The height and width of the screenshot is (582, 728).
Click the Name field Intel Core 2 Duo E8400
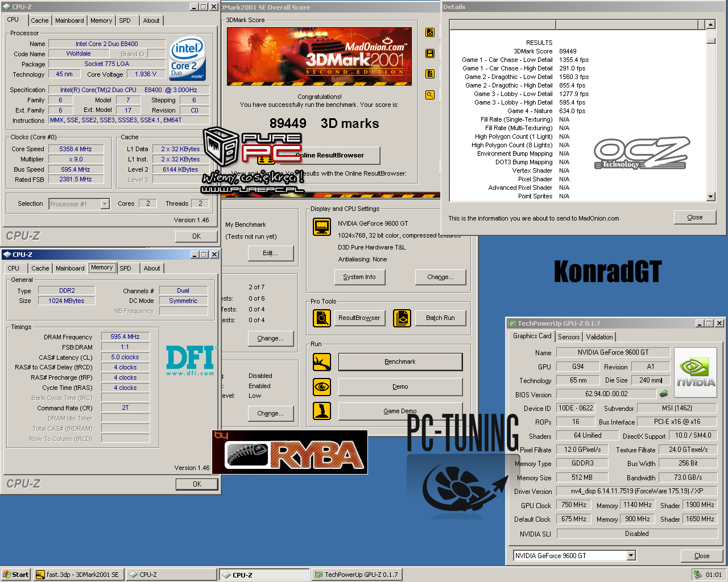(x=107, y=44)
